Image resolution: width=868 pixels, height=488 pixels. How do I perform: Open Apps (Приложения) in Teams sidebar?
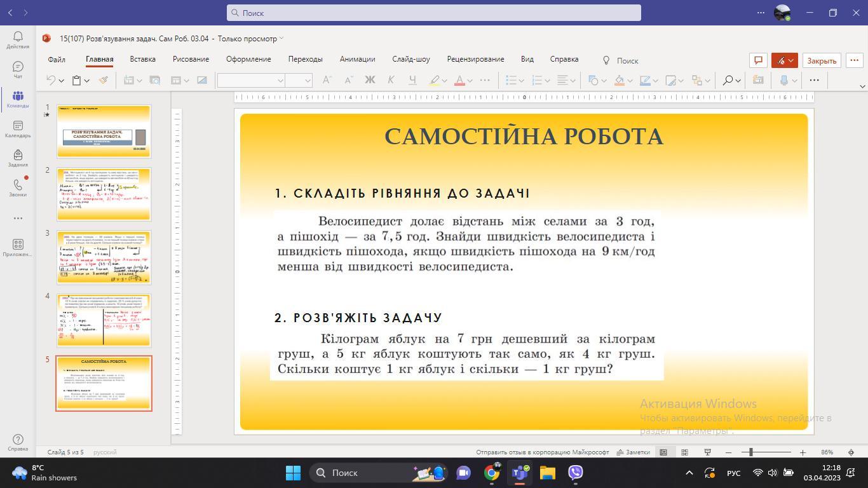(x=18, y=248)
